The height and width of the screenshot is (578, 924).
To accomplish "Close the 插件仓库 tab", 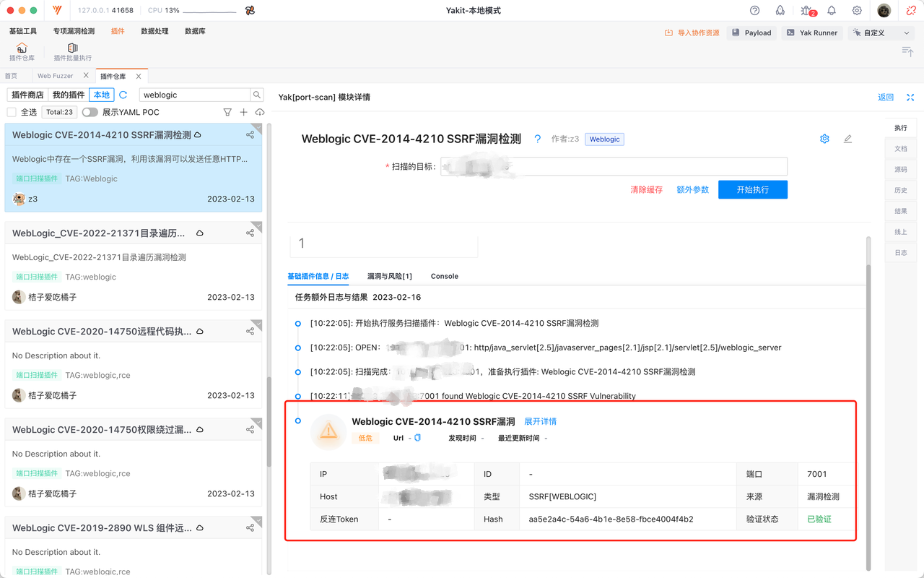I will [139, 76].
